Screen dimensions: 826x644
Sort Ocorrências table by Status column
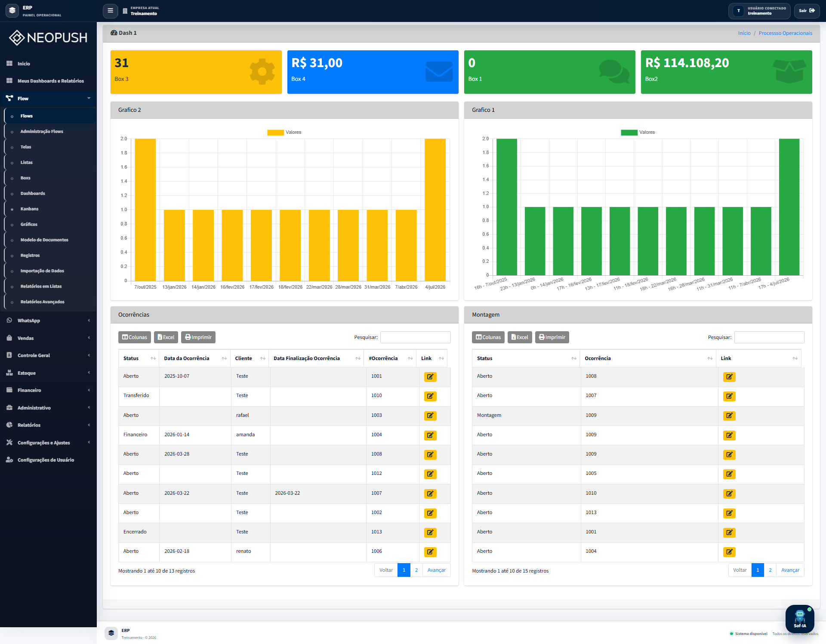coord(139,358)
